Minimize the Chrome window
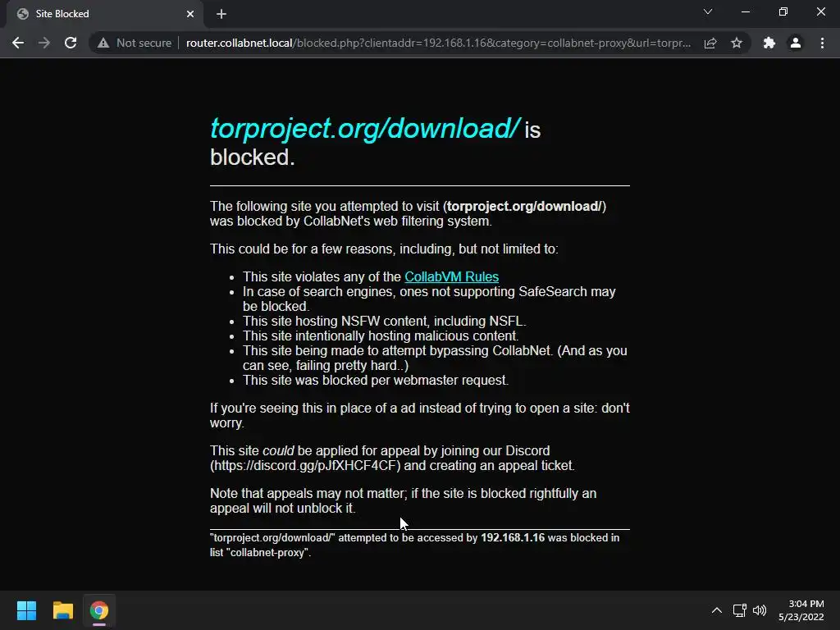Screen dimensions: 840x630 tap(745, 11)
